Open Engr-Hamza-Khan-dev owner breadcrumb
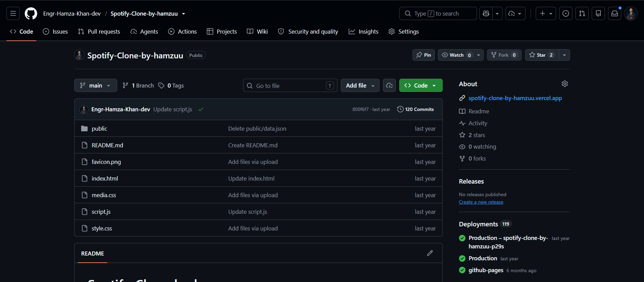This screenshot has width=644, height=282. [x=72, y=14]
